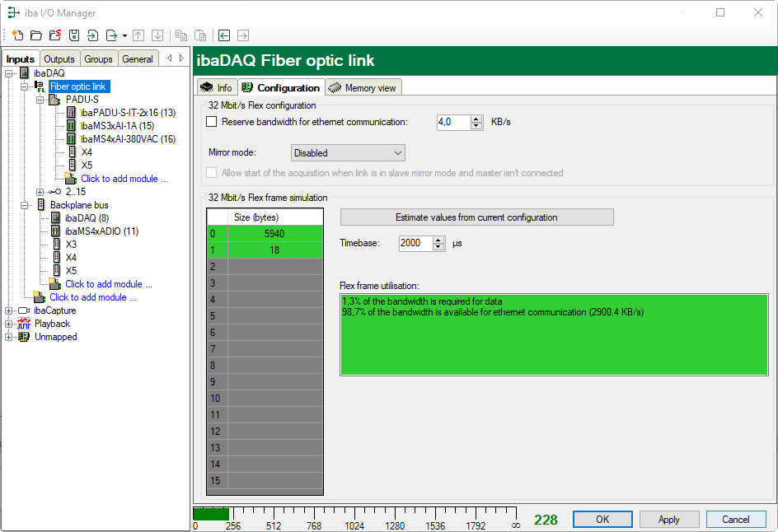Image resolution: width=778 pixels, height=532 pixels.
Task: Open configuration from server (red S folder)
Action: (x=55, y=35)
